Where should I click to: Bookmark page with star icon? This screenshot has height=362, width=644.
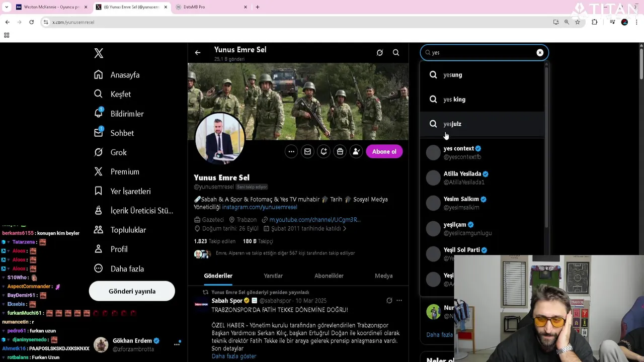578,22
